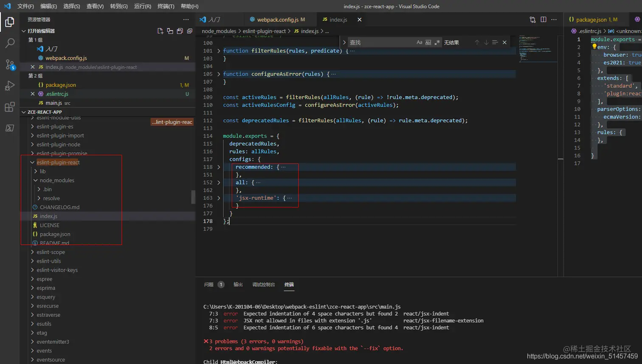
Task: Open the Search view in activity bar
Action: coord(9,43)
